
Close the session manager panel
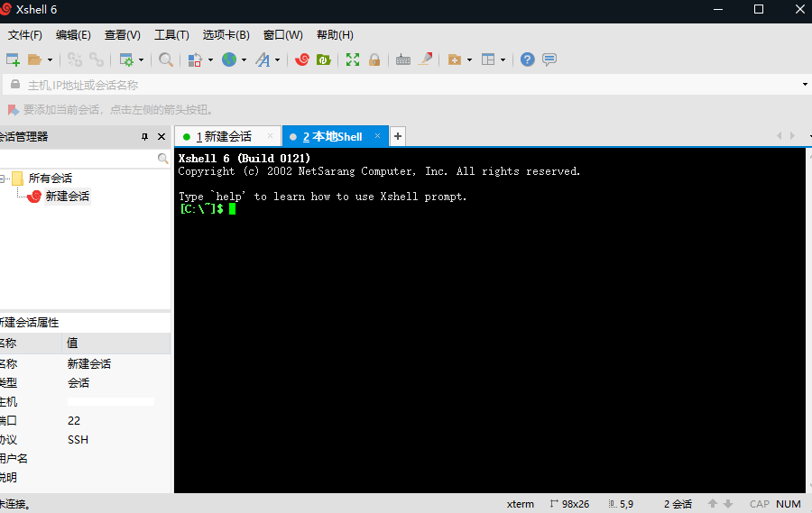tap(161, 137)
